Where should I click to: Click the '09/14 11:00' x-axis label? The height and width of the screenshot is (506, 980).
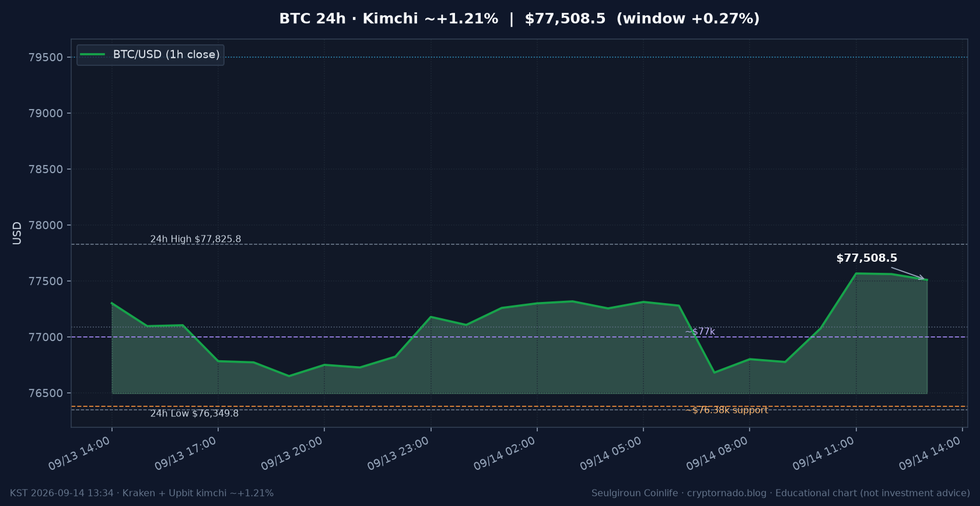click(x=824, y=454)
